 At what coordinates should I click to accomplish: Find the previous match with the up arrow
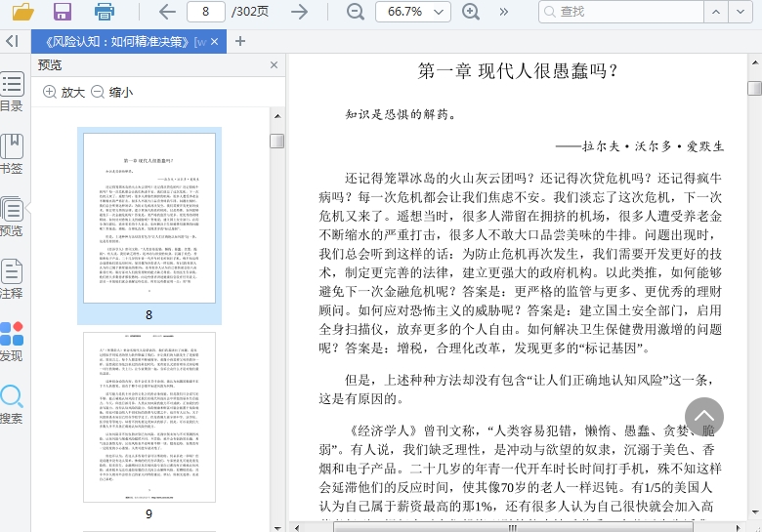(x=716, y=12)
